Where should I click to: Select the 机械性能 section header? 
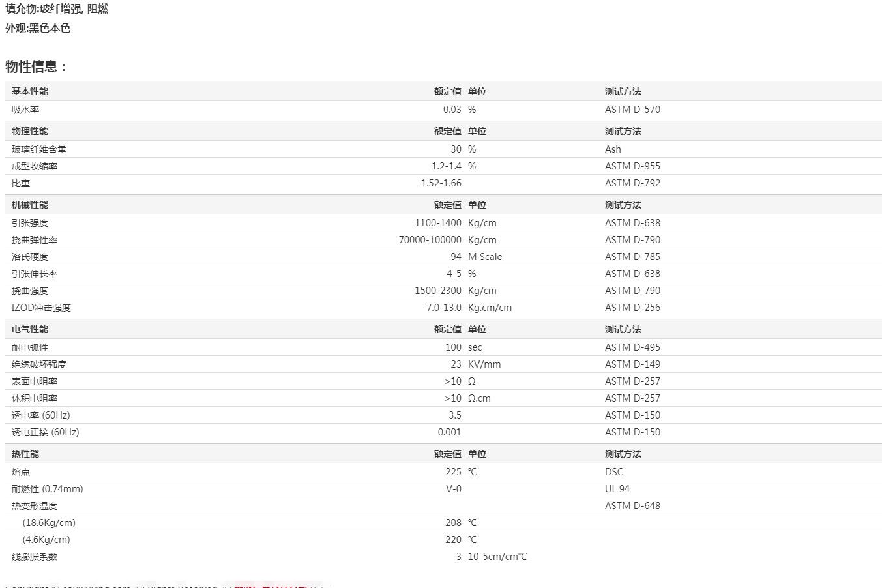[x=29, y=205]
